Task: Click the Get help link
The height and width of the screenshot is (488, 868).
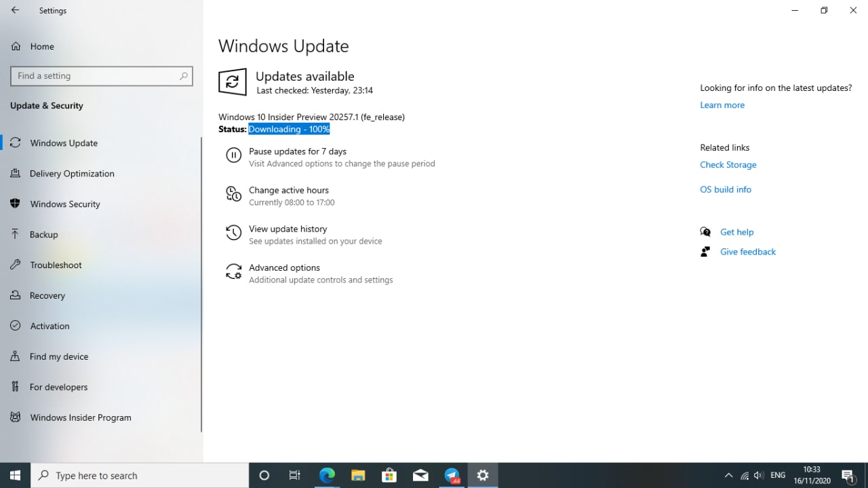Action: tap(736, 232)
